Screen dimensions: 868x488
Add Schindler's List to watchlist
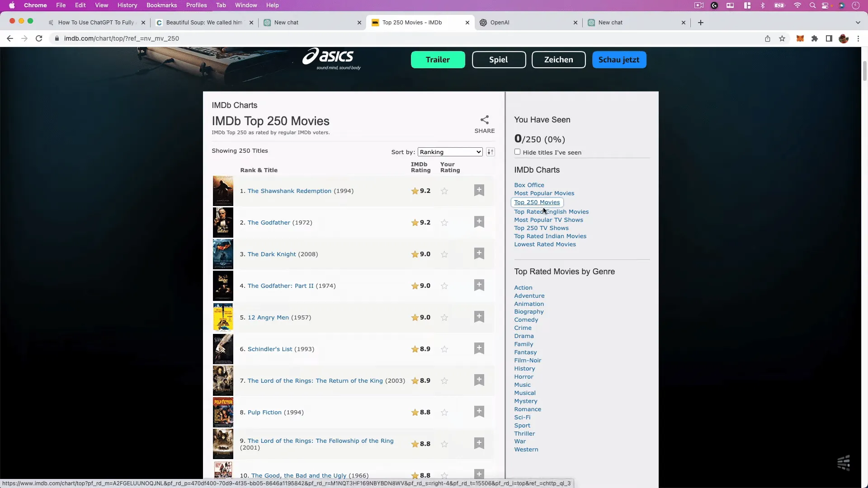tap(479, 348)
